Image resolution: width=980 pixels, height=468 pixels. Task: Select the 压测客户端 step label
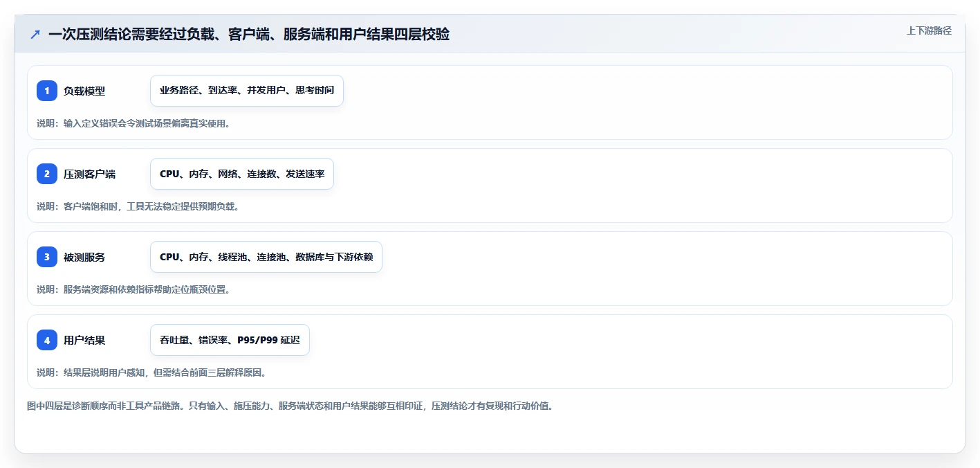click(x=89, y=174)
